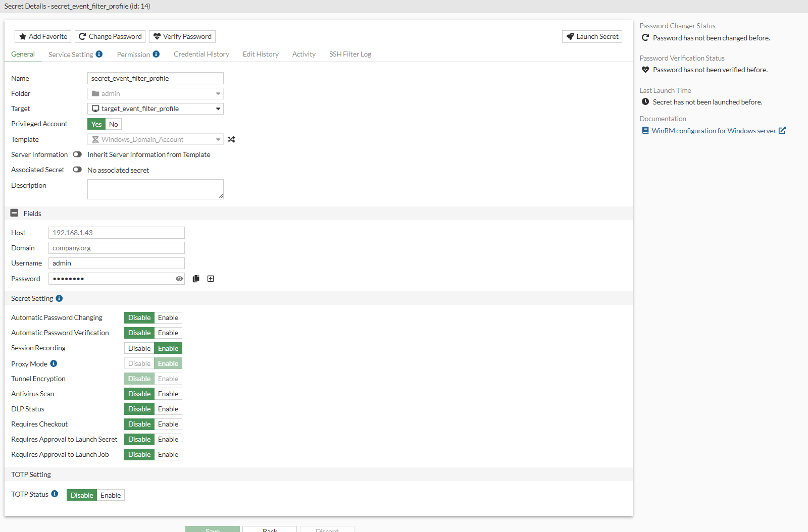Click the Add Favorite star icon
Image resolution: width=808 pixels, height=532 pixels.
23,36
